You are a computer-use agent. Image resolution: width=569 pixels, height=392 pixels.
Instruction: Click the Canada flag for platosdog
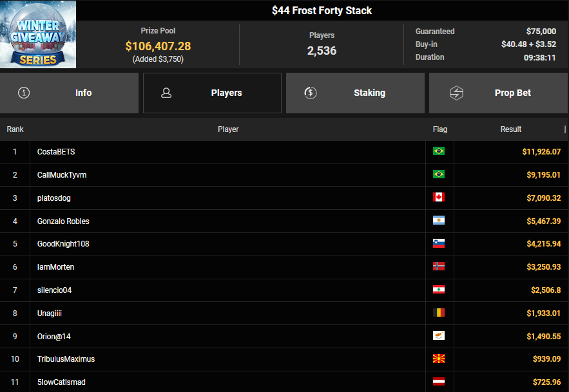tap(439, 198)
